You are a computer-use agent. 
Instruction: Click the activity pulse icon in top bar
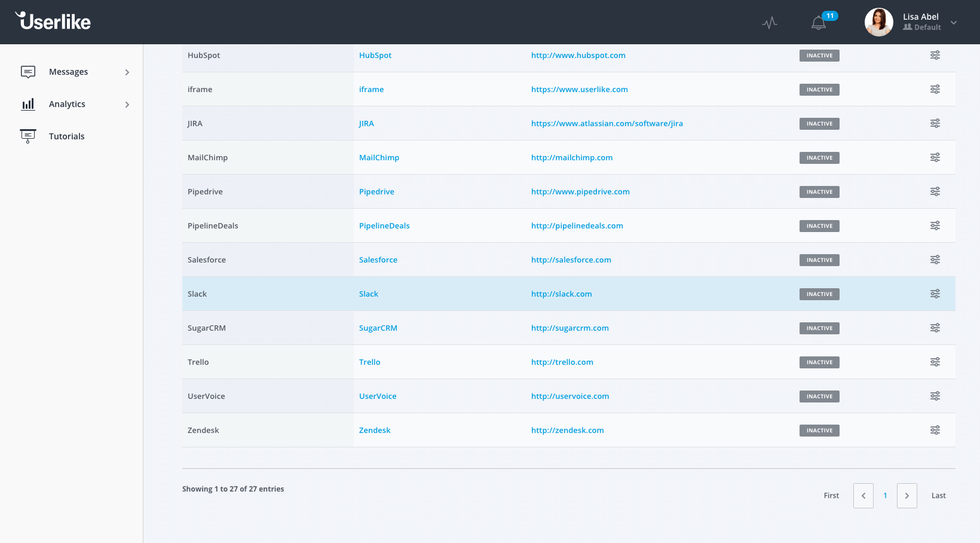pos(770,22)
